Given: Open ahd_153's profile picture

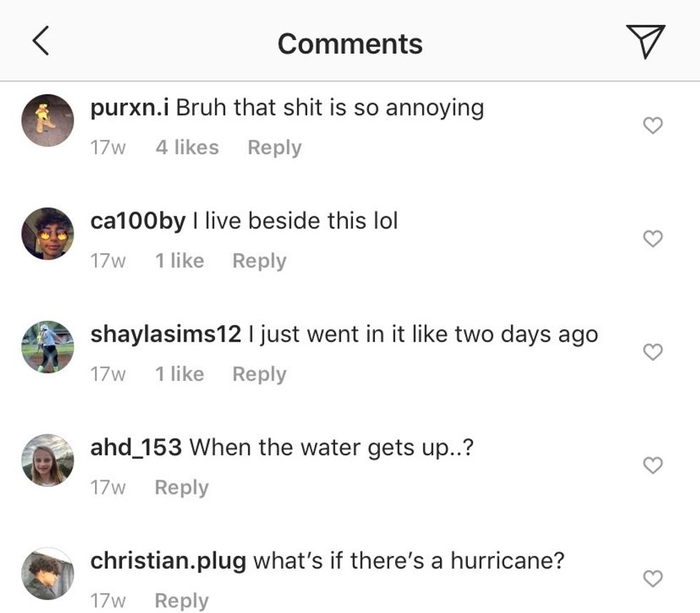Looking at the screenshot, I should click(x=48, y=460).
